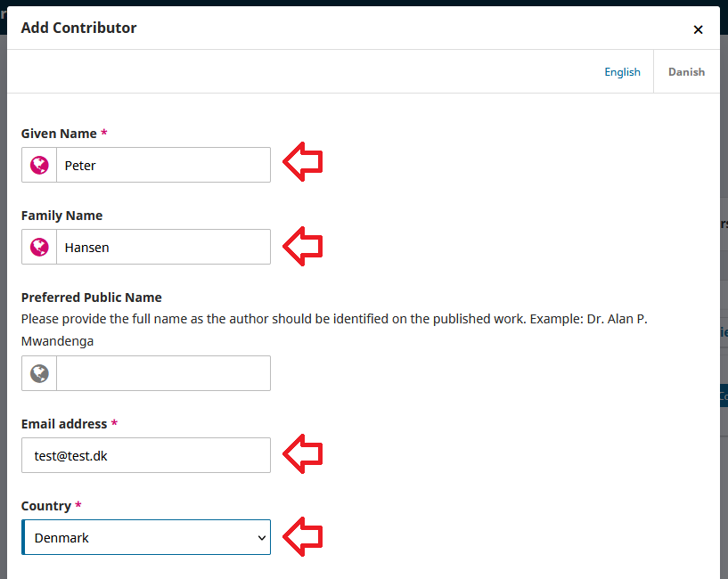
Task: Click the Email address label
Action: 64,424
